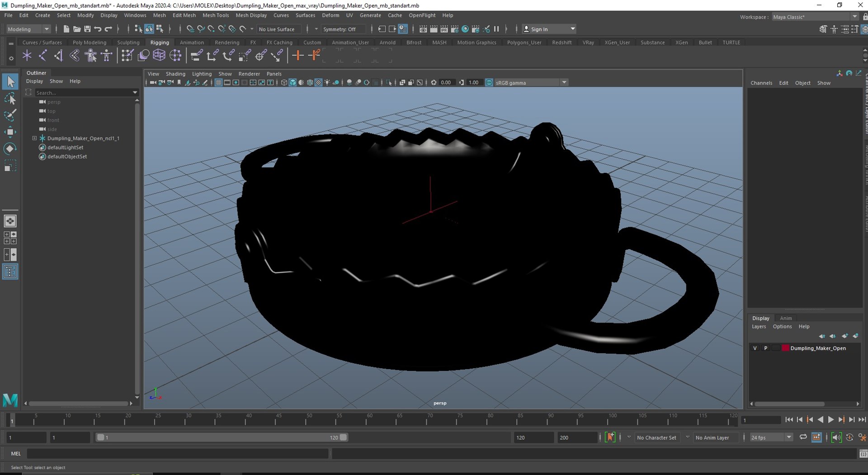Open the viewport Shading menu

pos(175,74)
